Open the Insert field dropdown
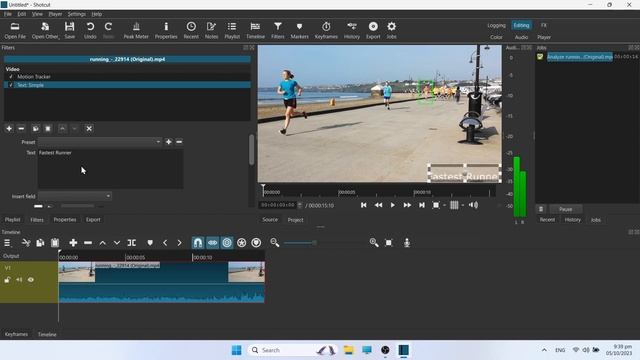This screenshot has height=360, width=640. (x=75, y=196)
